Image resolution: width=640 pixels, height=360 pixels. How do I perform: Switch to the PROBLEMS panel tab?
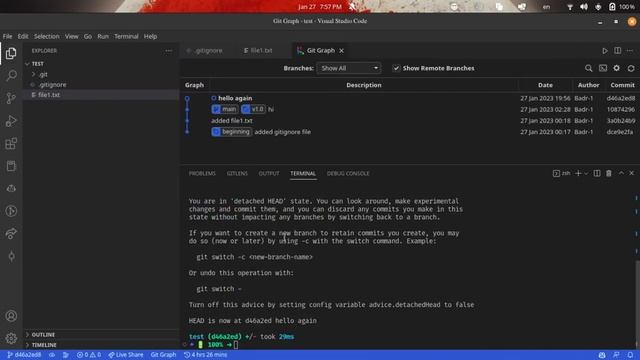tap(202, 173)
